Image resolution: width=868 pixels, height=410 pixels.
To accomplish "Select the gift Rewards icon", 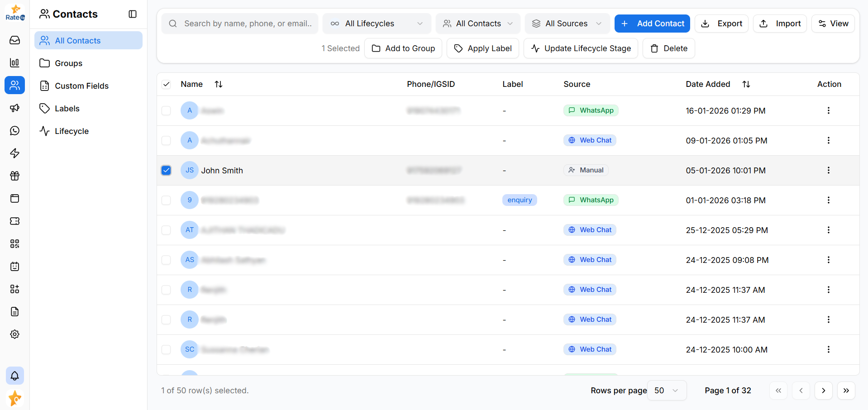I will (14, 176).
